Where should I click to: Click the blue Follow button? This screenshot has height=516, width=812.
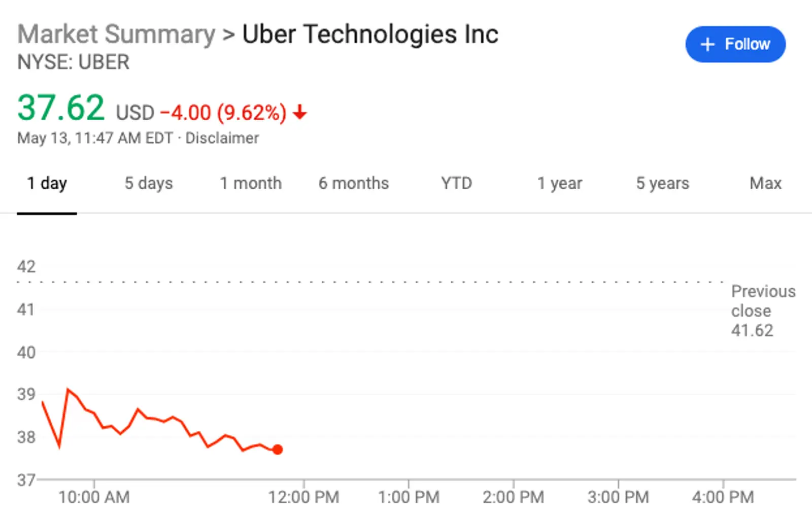[735, 44]
